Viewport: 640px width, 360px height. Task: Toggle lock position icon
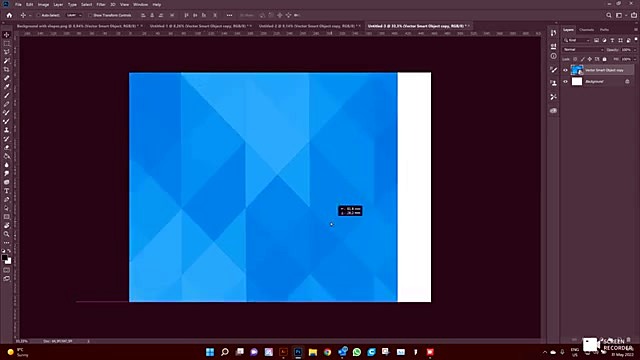[x=589, y=59]
